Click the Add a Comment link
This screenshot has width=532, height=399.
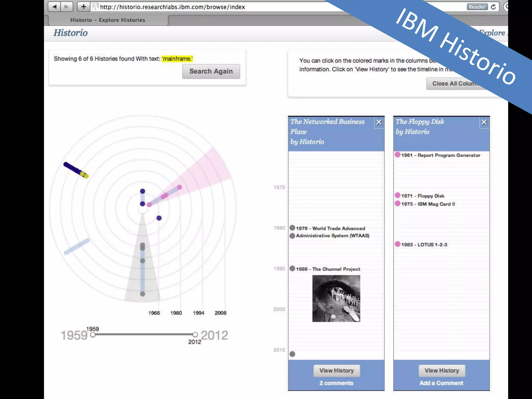click(441, 383)
